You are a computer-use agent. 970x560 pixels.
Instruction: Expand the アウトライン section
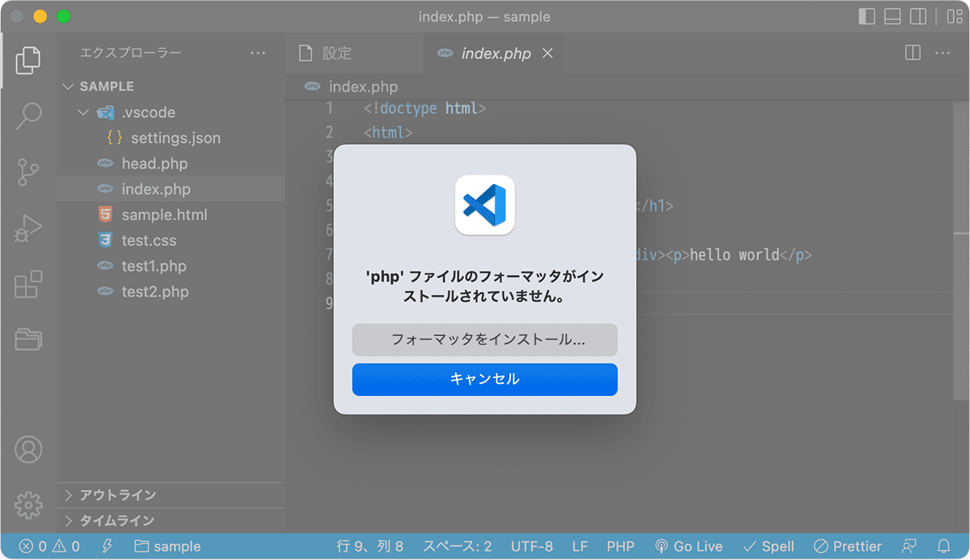click(117, 495)
